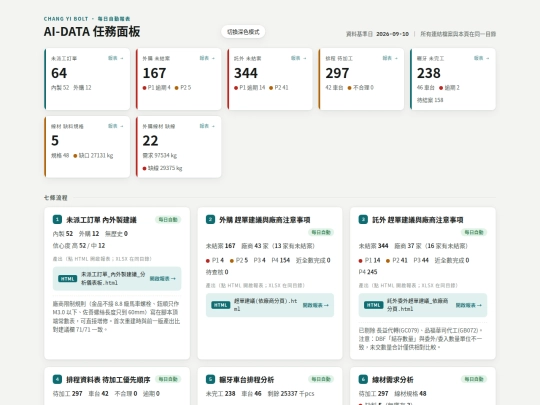Select the 167 figure on 外購 card
The width and height of the screenshot is (540, 405).
point(154,73)
